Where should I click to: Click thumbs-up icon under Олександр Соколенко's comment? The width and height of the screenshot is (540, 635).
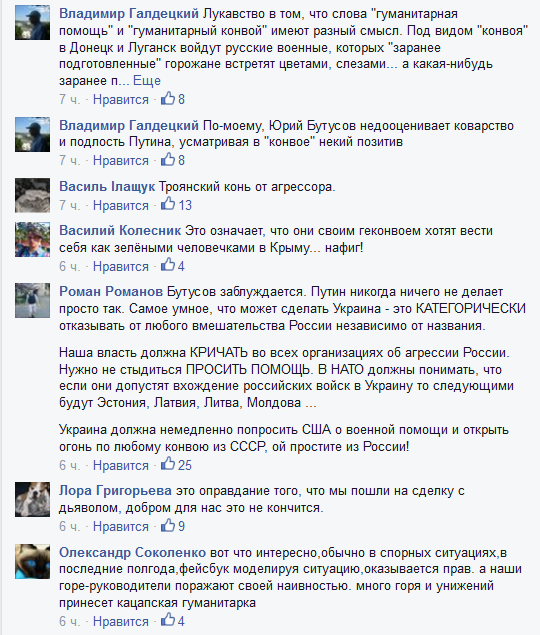tap(168, 620)
